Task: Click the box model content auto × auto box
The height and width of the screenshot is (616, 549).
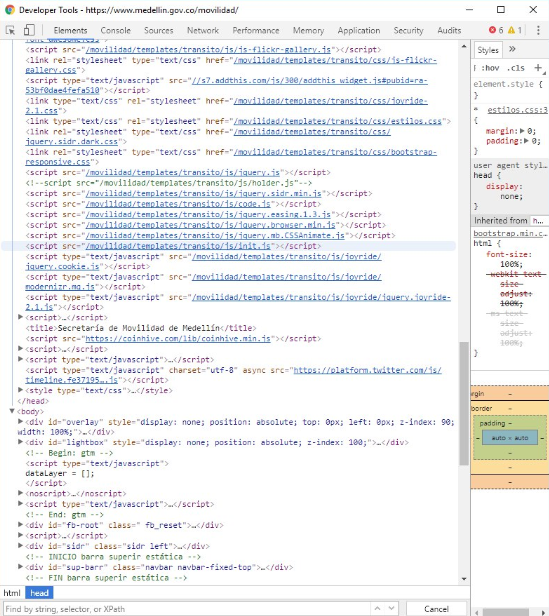Action: click(x=510, y=438)
